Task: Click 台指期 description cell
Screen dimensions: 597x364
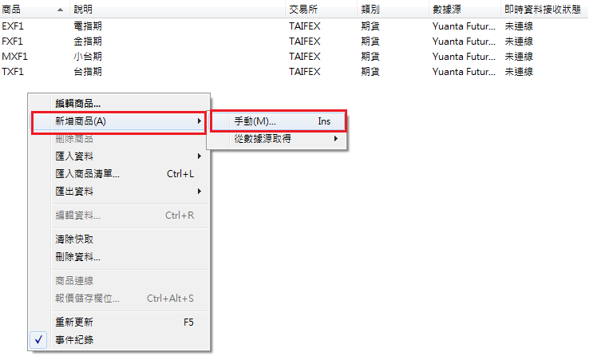Action: (x=88, y=72)
